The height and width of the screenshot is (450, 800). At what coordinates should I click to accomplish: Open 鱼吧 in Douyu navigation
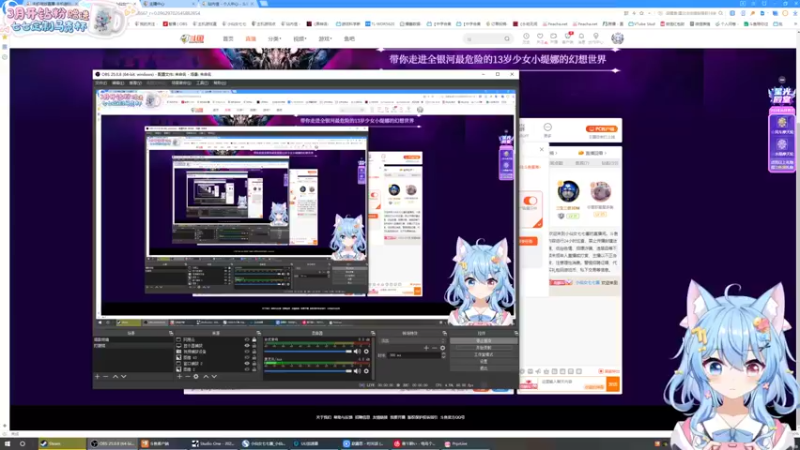point(349,39)
